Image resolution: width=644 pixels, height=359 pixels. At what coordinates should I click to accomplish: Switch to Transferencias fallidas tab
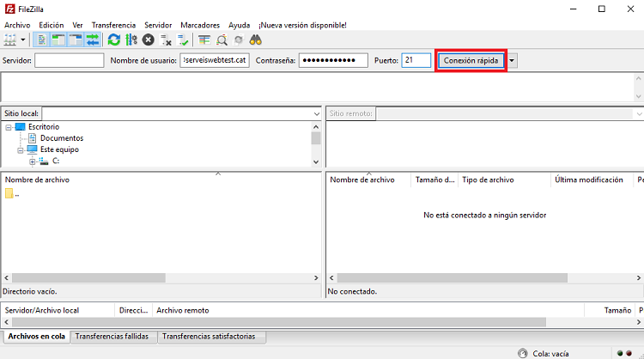pos(112,337)
